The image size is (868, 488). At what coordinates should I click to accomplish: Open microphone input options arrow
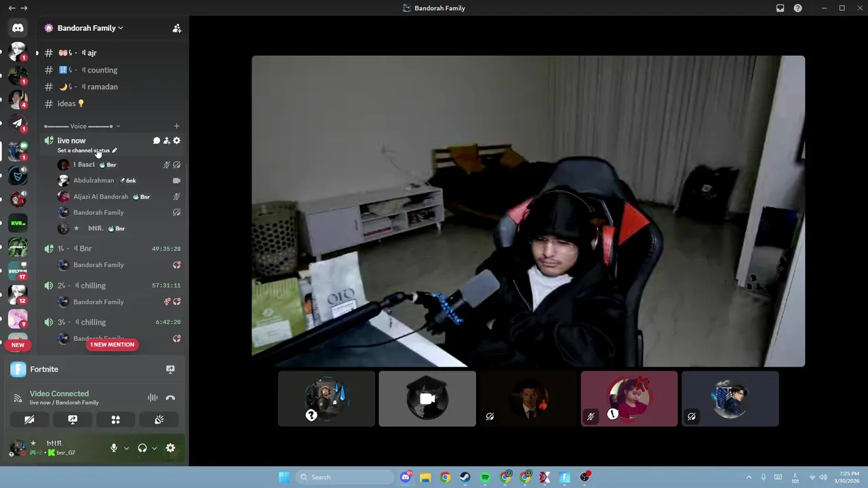pos(126,449)
